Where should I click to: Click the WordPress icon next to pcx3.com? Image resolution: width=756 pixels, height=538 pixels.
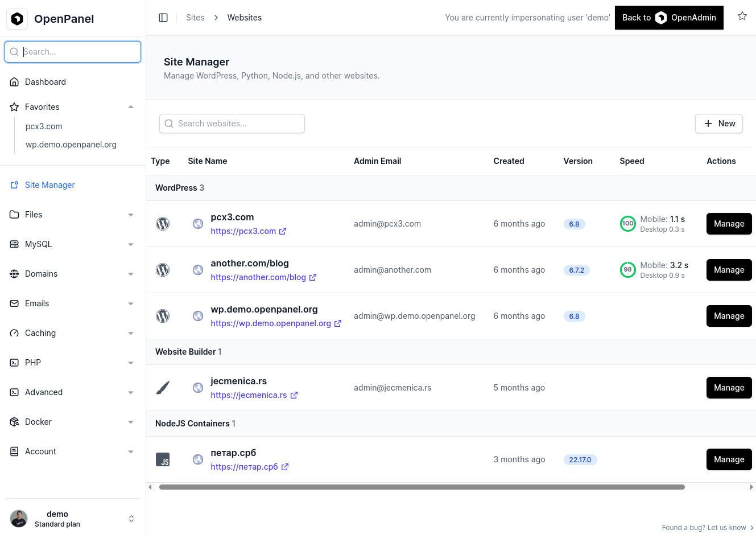click(x=163, y=224)
